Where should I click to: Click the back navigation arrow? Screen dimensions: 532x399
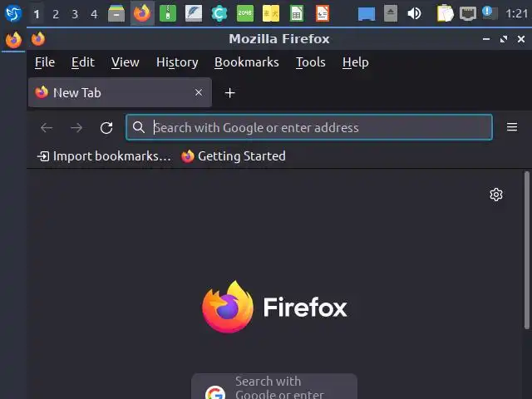tap(47, 127)
